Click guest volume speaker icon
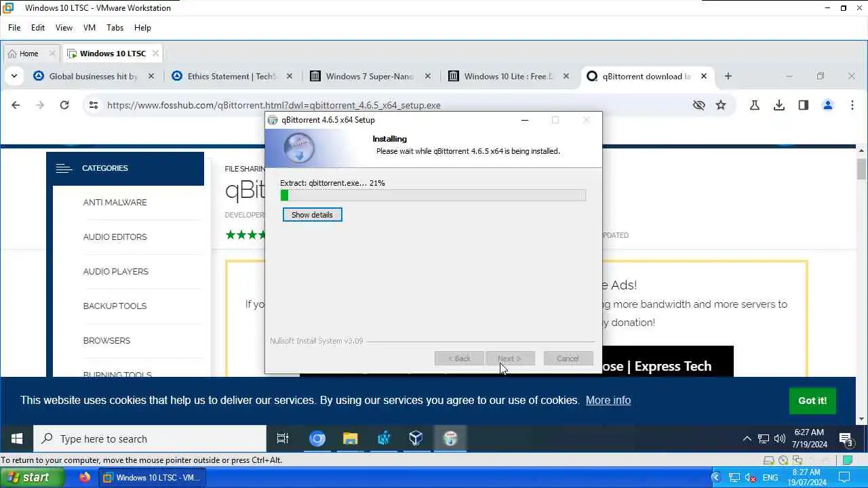Viewport: 868px width, 488px height. point(779,439)
